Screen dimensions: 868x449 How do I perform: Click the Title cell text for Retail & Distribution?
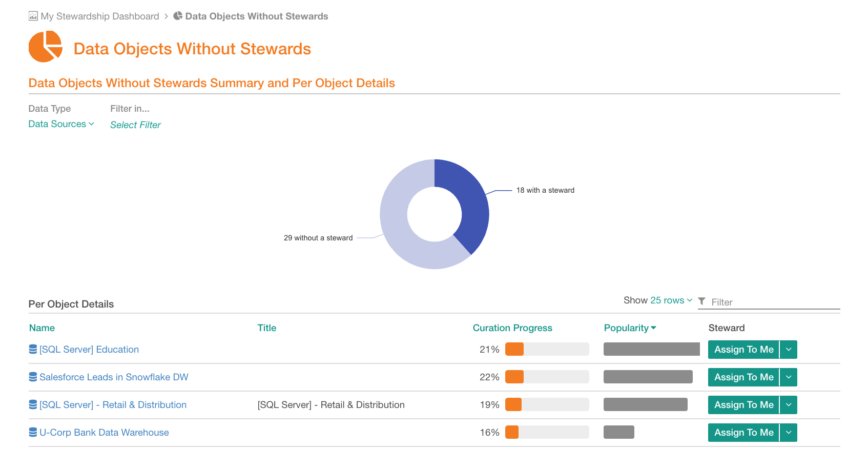pyautogui.click(x=331, y=405)
